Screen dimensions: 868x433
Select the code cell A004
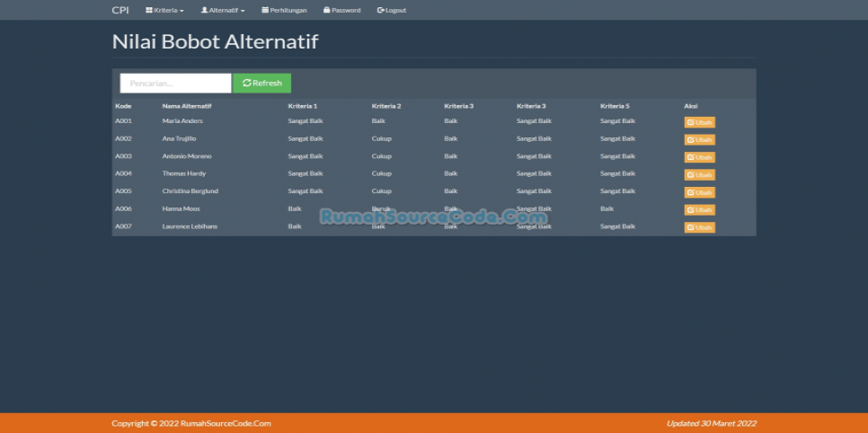[x=123, y=173]
